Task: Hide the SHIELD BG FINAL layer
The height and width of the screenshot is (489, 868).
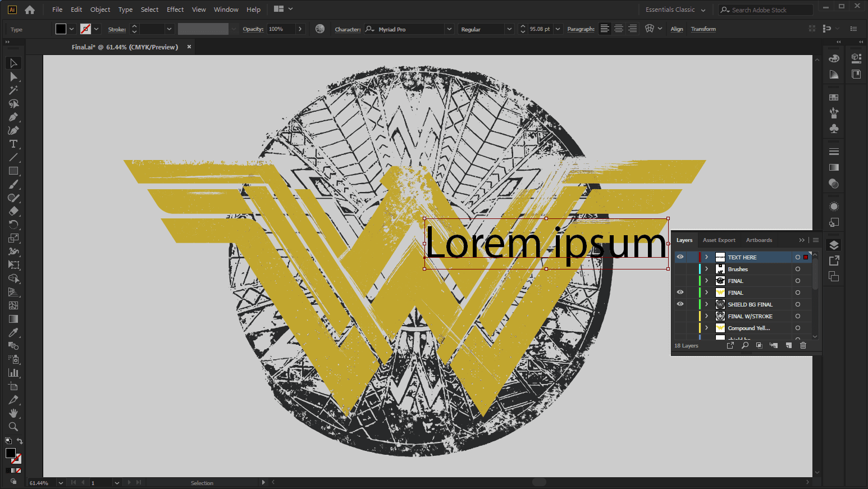Action: pyautogui.click(x=680, y=304)
